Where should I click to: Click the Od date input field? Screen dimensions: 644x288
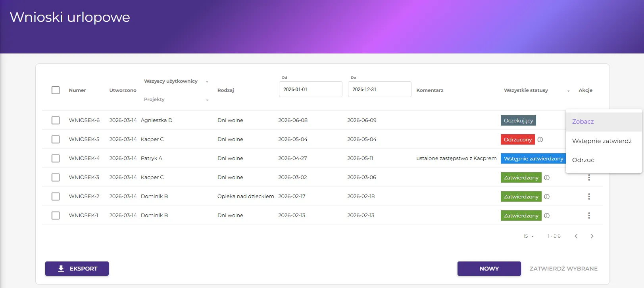point(310,90)
